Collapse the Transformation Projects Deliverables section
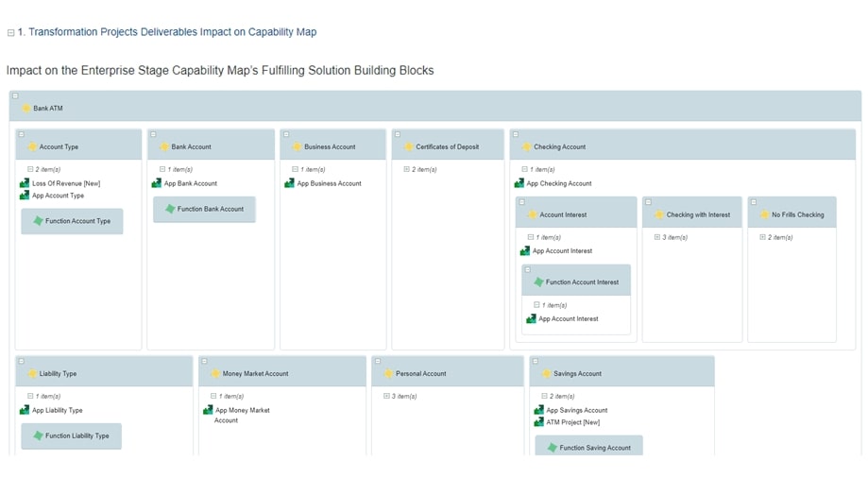 (x=11, y=33)
